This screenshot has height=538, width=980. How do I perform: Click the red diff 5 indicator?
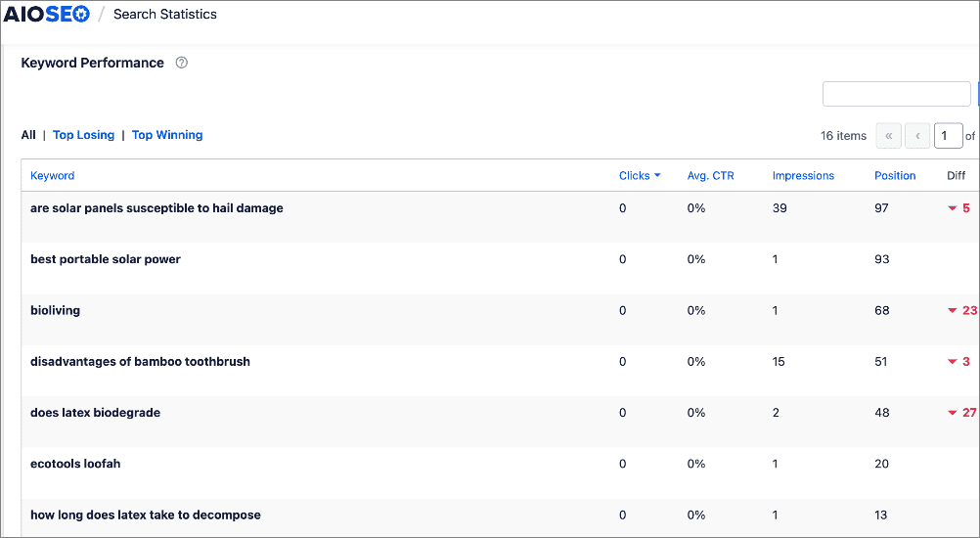(959, 208)
